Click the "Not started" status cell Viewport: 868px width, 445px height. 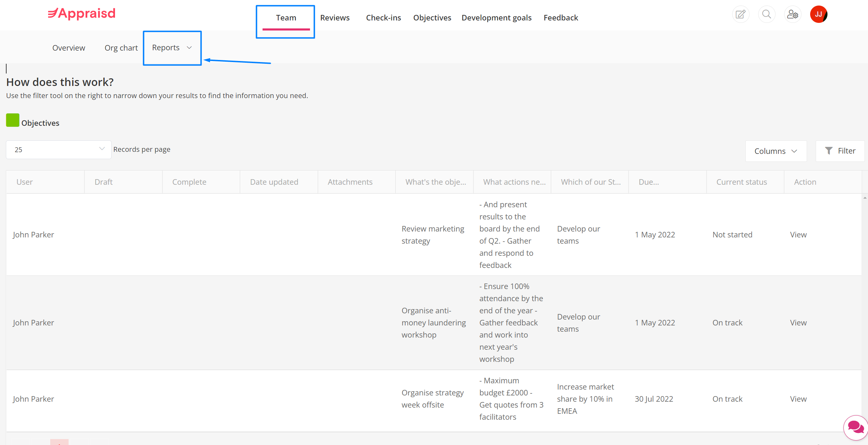(732, 235)
